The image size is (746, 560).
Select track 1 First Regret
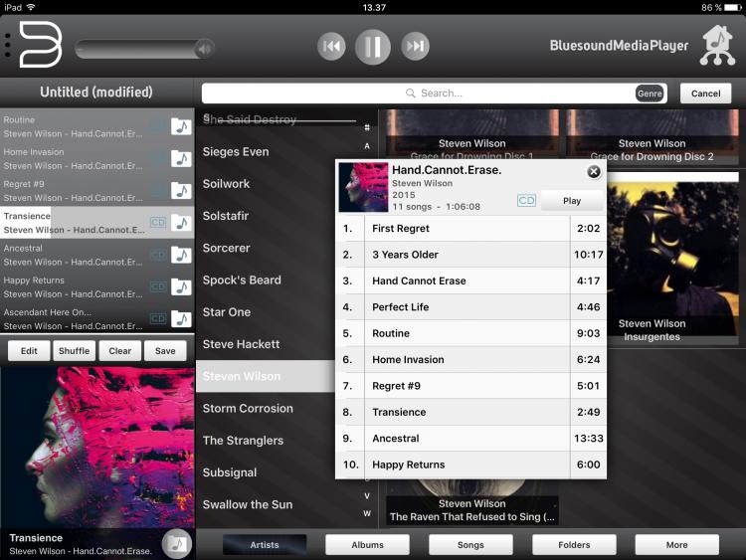point(471,229)
